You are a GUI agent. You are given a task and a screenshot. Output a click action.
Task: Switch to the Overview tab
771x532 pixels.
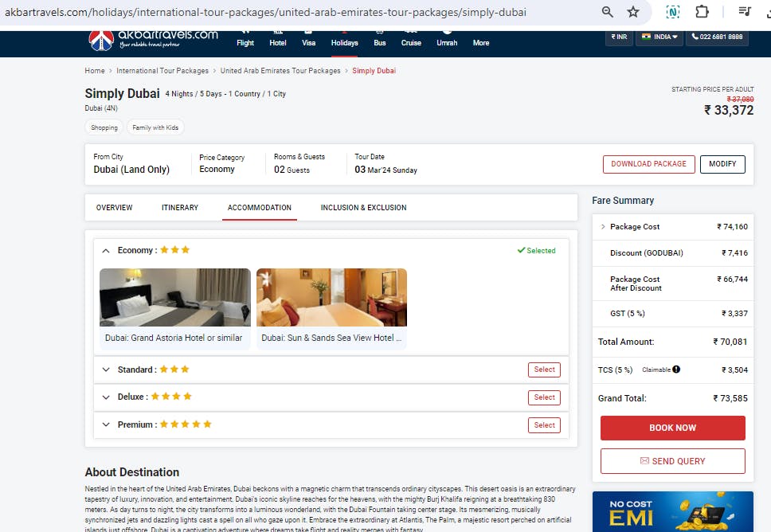point(115,208)
